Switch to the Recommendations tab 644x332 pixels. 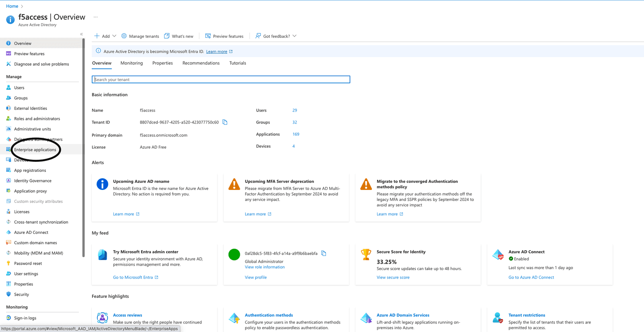point(201,63)
